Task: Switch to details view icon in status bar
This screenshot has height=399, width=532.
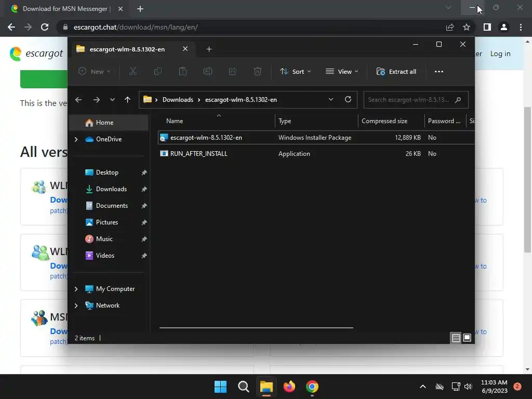Action: click(456, 338)
